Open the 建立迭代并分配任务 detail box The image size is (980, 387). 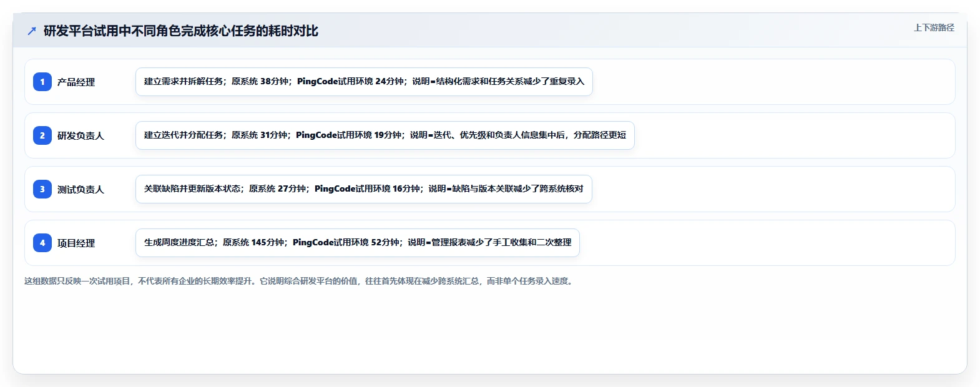[x=385, y=135]
